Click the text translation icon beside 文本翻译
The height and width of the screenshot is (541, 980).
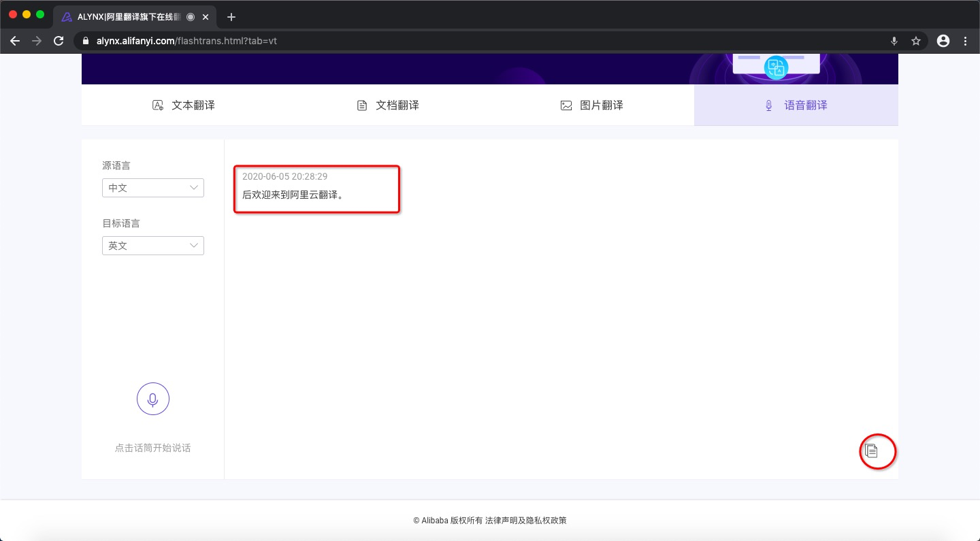[158, 105]
